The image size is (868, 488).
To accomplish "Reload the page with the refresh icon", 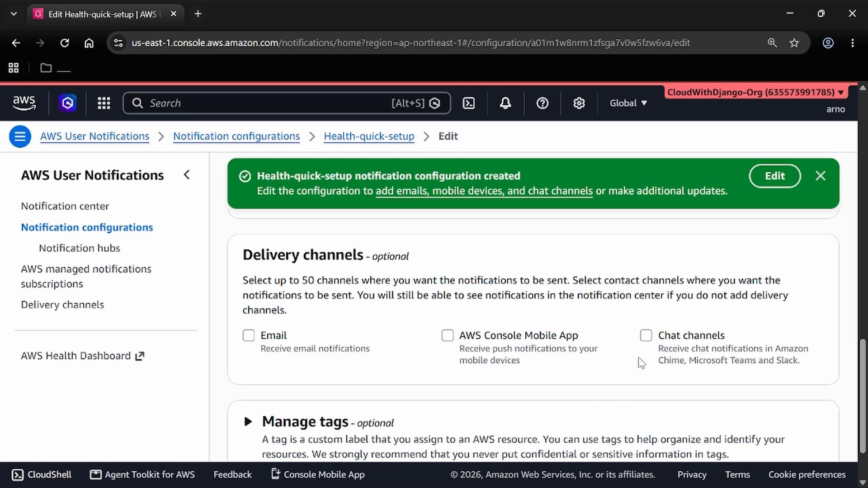I will point(65,43).
